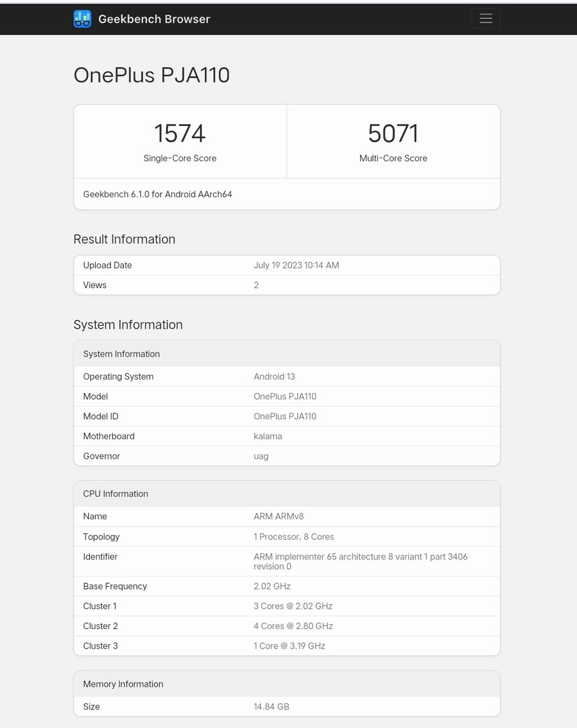This screenshot has height=728, width=577.
Task: Click the Model ID row for OnePlus PJA110
Action: [x=286, y=416]
